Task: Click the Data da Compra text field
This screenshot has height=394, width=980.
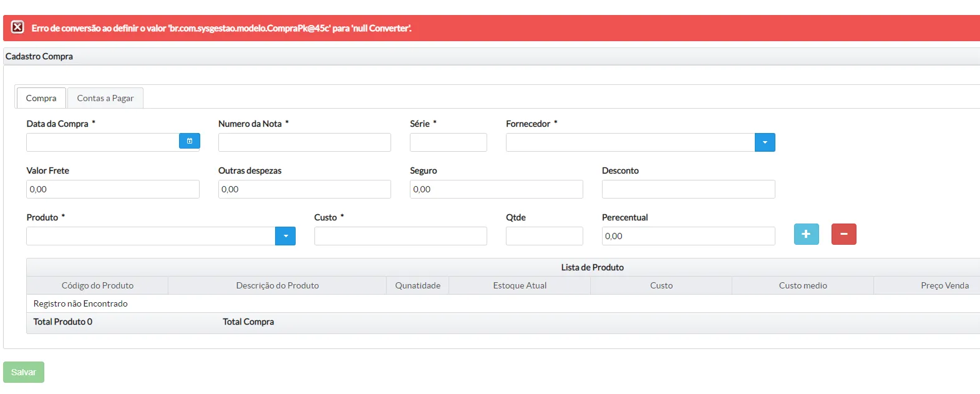Action: [x=103, y=142]
